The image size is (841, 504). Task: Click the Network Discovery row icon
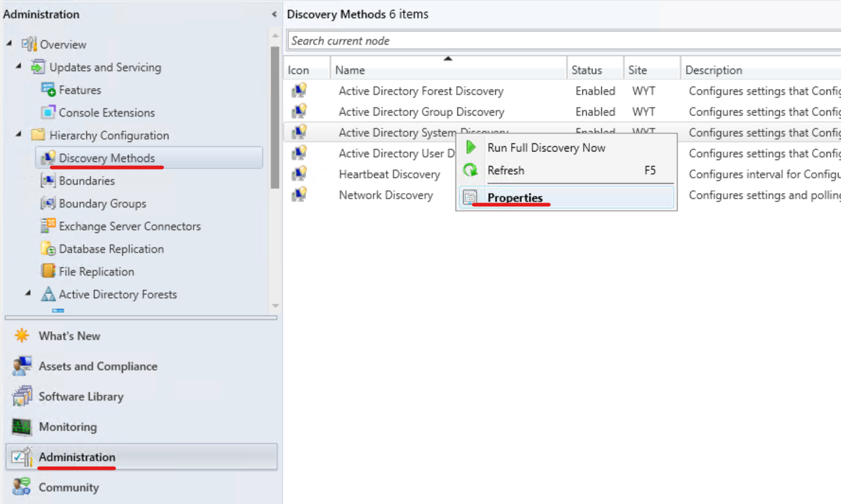(x=299, y=195)
